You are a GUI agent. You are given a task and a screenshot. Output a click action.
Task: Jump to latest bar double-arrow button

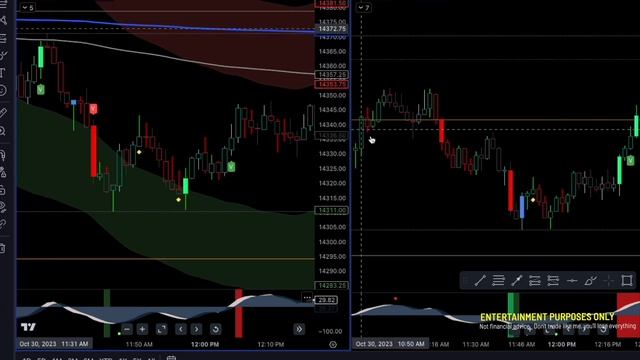pyautogui.click(x=299, y=329)
